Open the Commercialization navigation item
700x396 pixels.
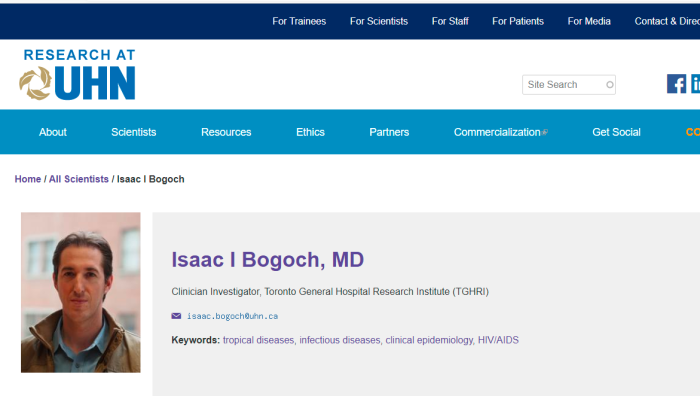497,132
